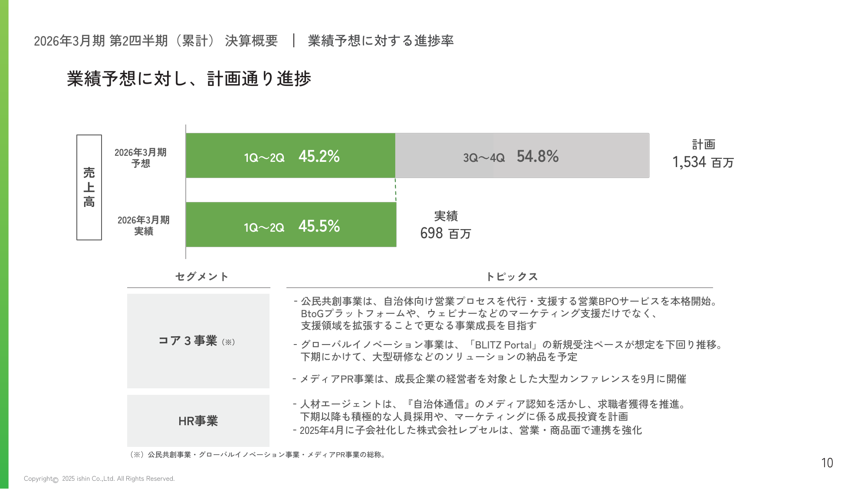Select the 実績 698 百万 figure

[x=446, y=225]
